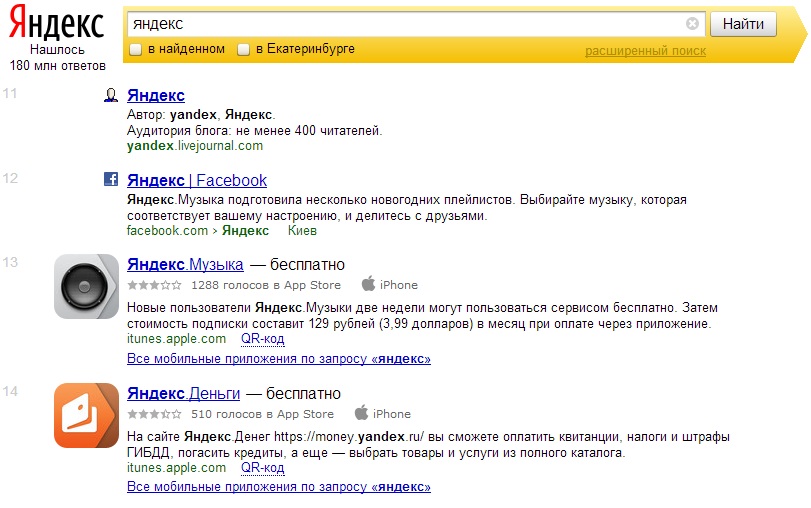Click itunes.apple.com URL under Яндекс.Деньги
This screenshot has height=508, width=811.
point(176,468)
